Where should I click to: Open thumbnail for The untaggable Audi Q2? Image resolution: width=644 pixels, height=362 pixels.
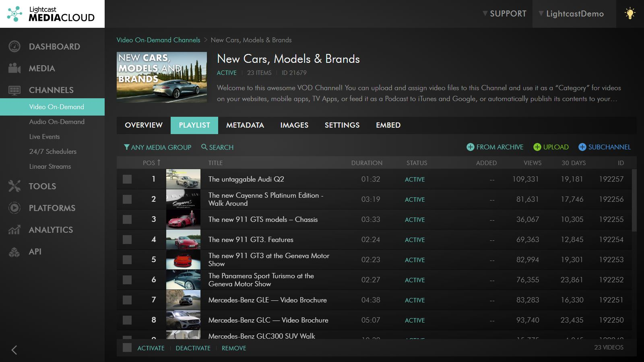183,179
